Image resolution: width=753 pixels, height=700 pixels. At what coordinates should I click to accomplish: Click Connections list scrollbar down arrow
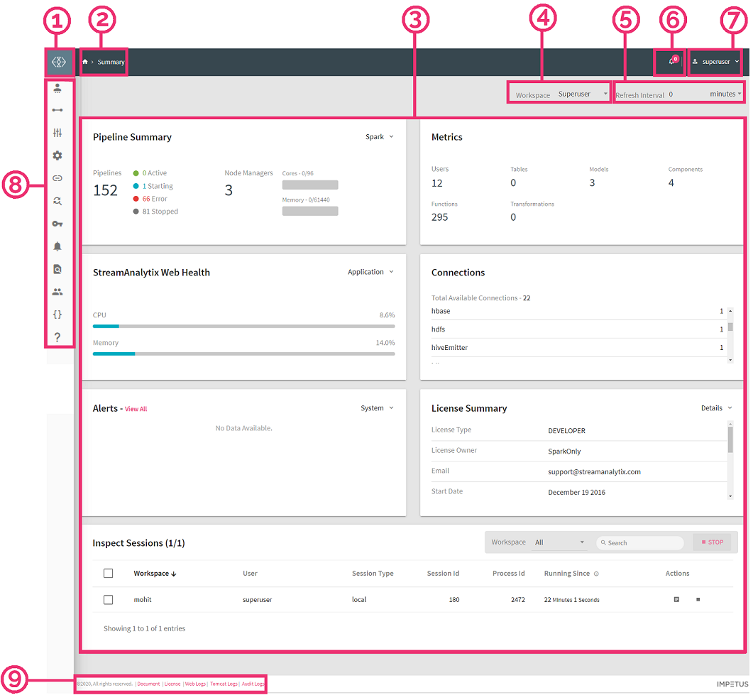click(730, 360)
